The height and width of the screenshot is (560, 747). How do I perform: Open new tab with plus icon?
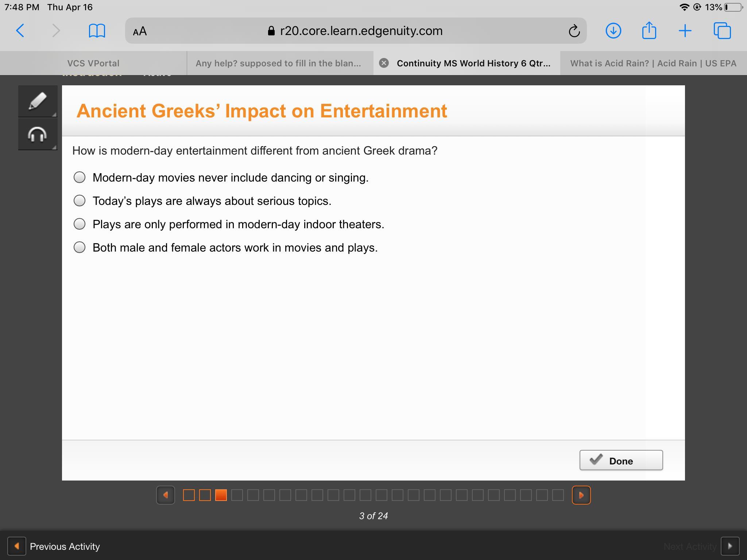click(x=685, y=31)
